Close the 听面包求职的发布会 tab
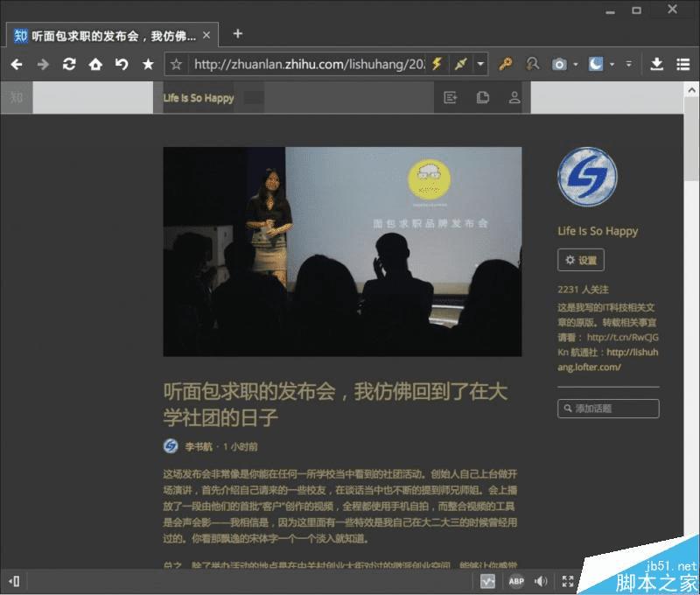 (x=206, y=35)
